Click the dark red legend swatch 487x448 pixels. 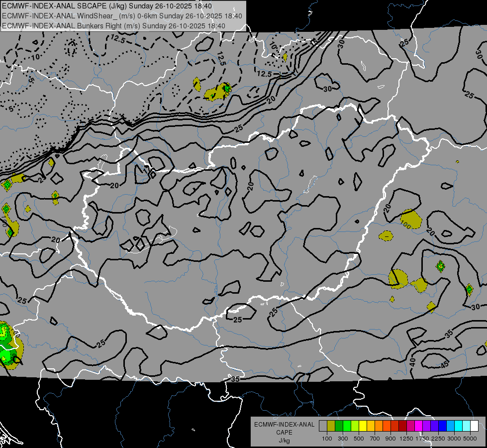pyautogui.click(x=402, y=426)
